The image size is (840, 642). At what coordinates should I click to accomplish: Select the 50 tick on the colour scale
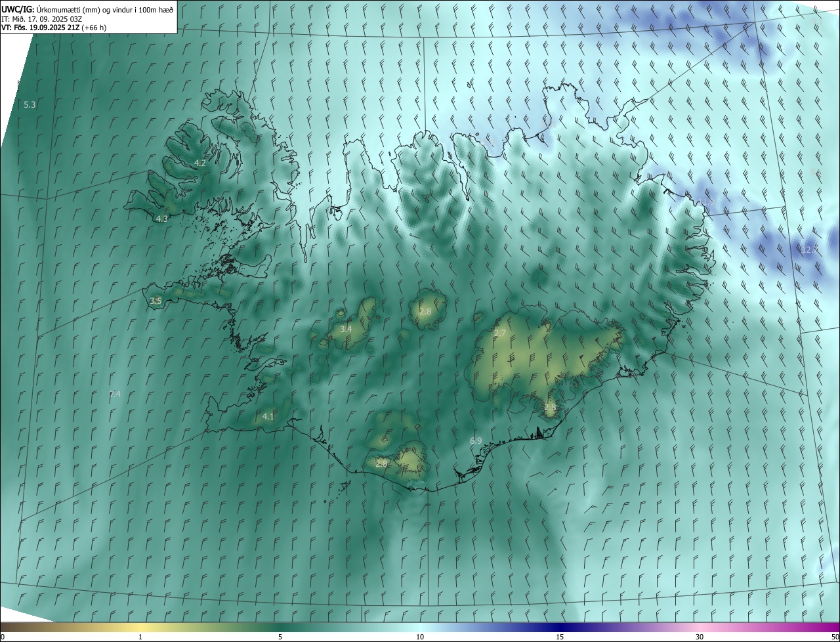coord(835,637)
